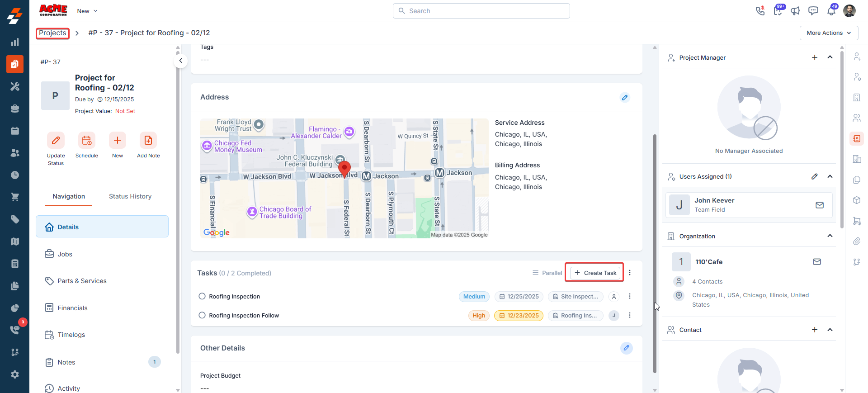
Task: Open the megaphone announcements icon
Action: point(796,11)
